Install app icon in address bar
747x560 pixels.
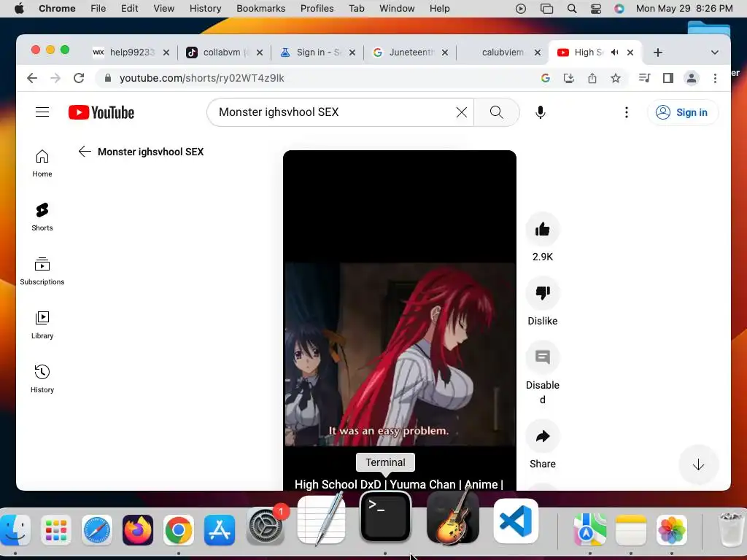[569, 78]
